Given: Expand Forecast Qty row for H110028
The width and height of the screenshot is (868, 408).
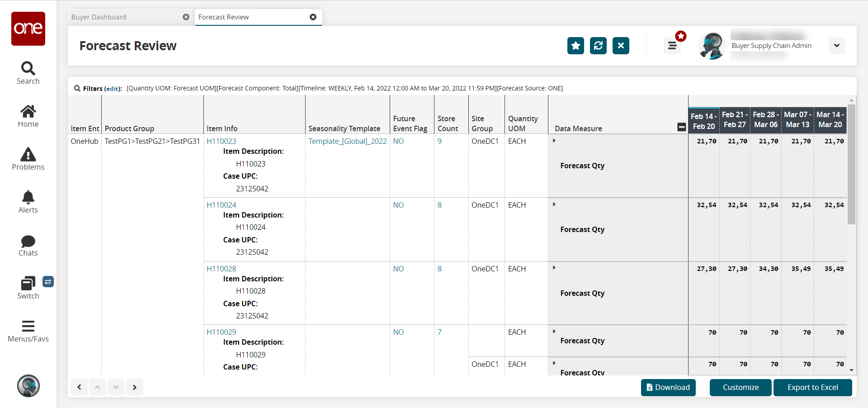Looking at the screenshot, I should point(554,268).
